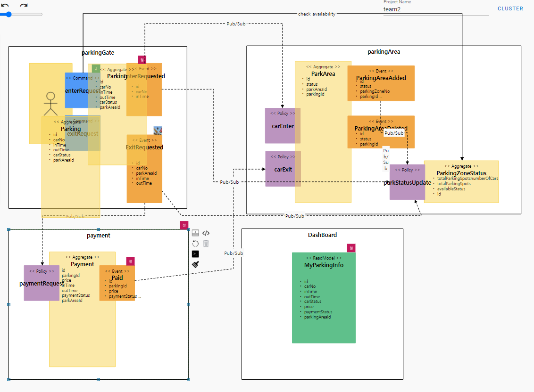Select the actor stick figure in parkingGate
Image resolution: width=534 pixels, height=392 pixels.
[x=50, y=104]
